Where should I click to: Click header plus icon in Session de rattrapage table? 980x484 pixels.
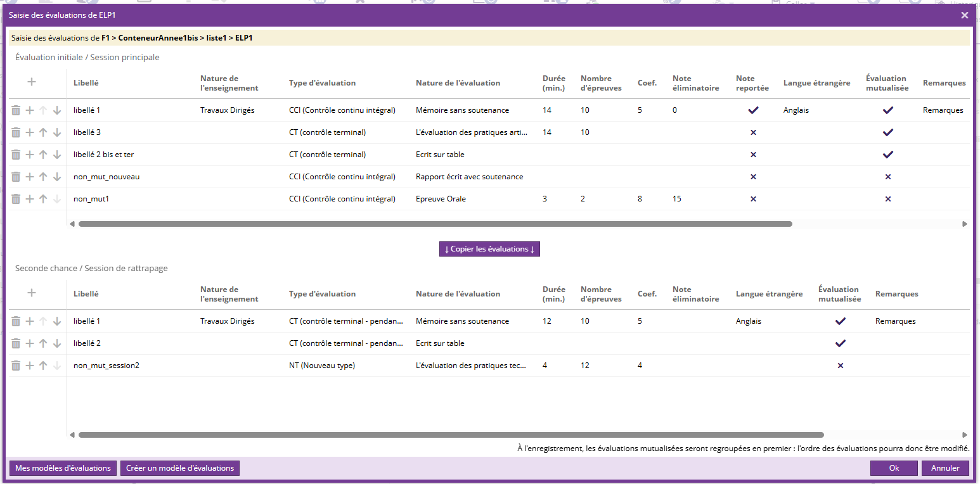[32, 293]
